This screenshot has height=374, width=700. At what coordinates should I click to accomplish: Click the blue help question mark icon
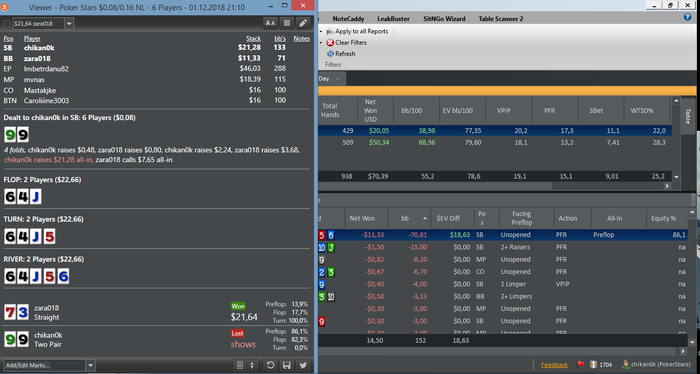click(688, 17)
